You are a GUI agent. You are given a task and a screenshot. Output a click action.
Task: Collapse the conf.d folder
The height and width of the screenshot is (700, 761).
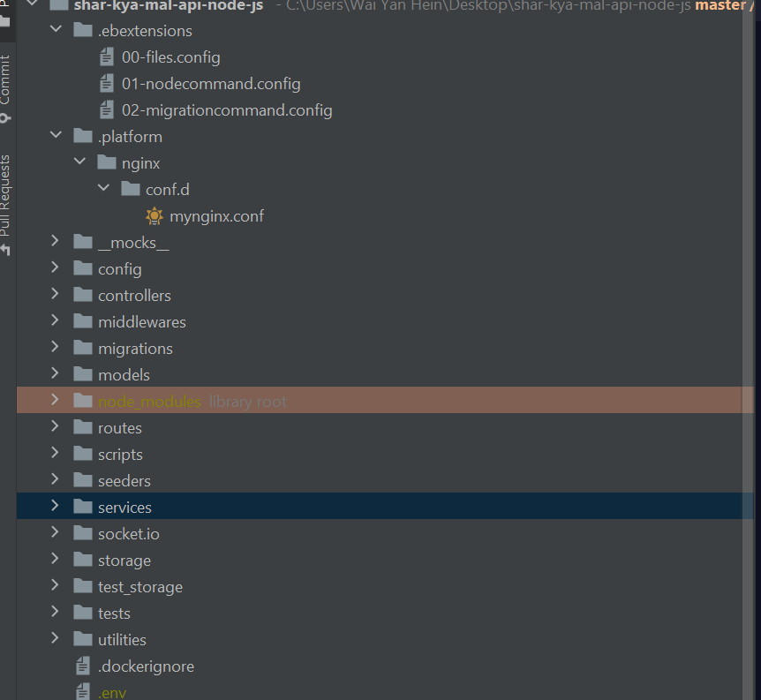pos(103,188)
